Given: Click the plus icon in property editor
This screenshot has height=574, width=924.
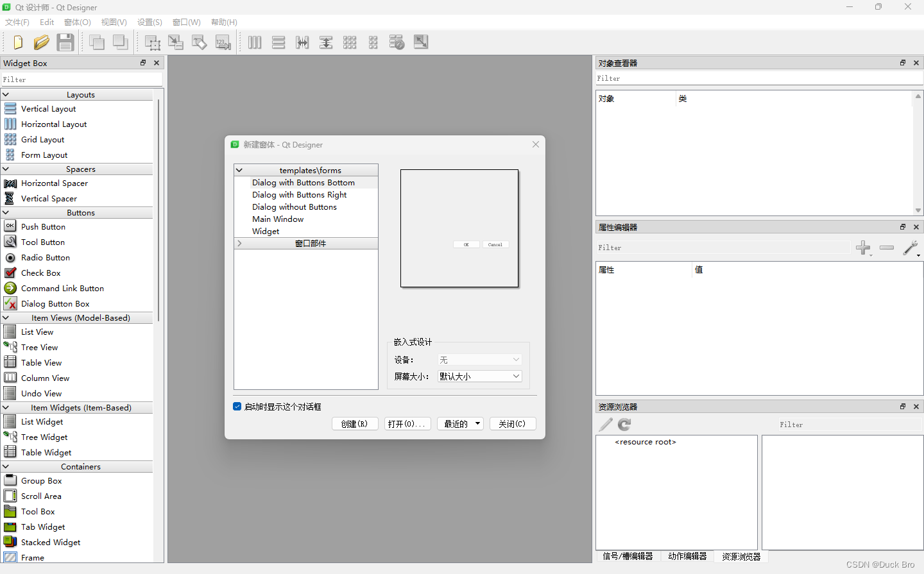Looking at the screenshot, I should point(864,248).
